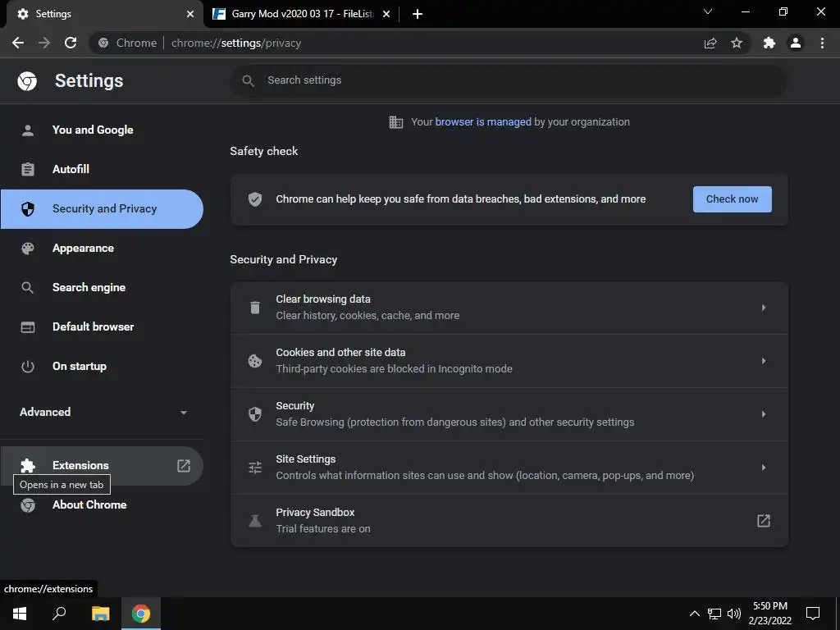Click the external link icon beside Extensions

click(184, 466)
